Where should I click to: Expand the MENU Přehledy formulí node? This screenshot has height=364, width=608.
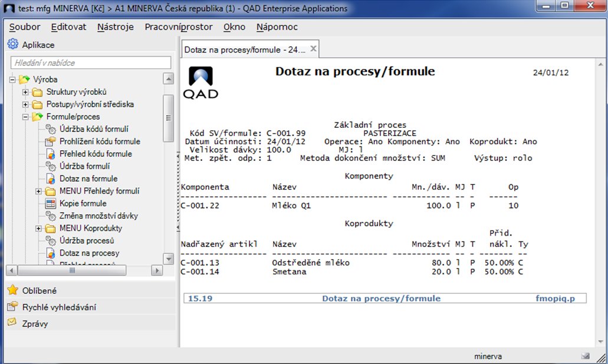[38, 191]
